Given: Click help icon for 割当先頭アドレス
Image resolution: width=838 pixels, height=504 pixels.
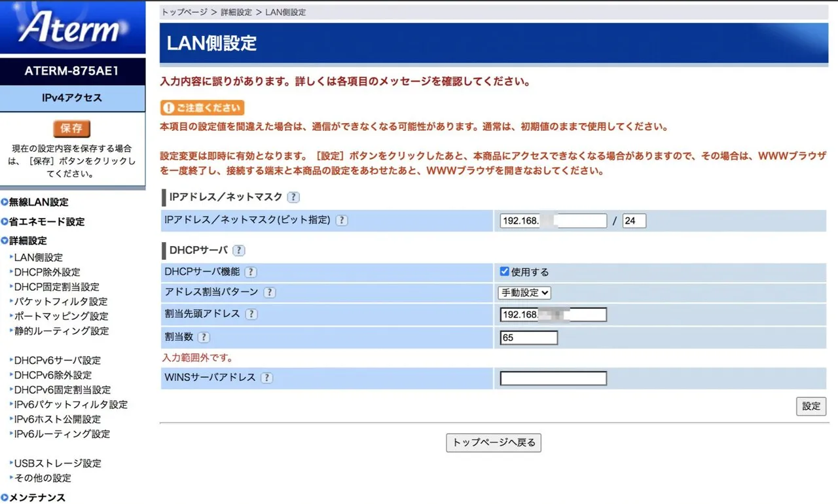Looking at the screenshot, I should (251, 314).
